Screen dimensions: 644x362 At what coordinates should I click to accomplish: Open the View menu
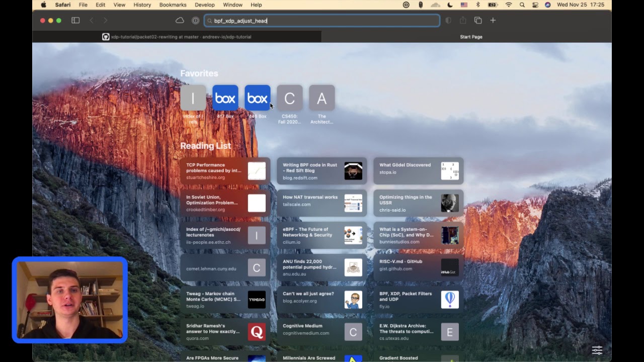(x=119, y=5)
